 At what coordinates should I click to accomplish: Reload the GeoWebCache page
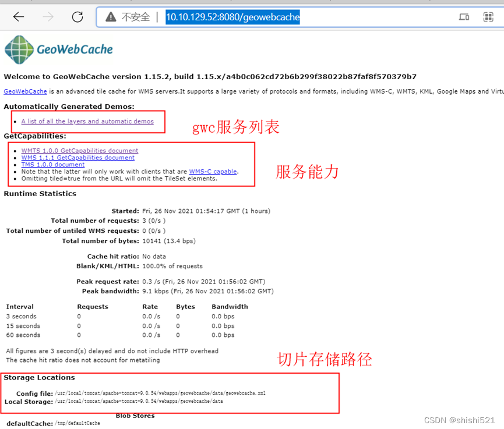pyautogui.click(x=77, y=16)
